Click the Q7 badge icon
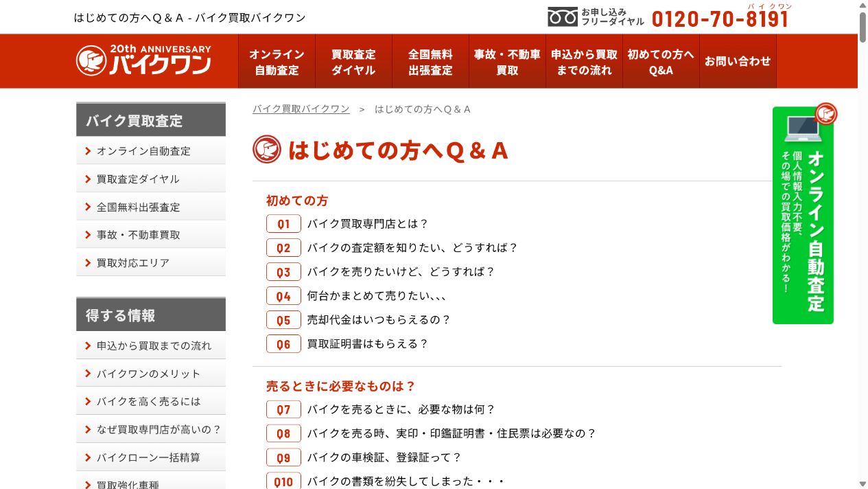Screen dimensions: 868x489 [283, 409]
